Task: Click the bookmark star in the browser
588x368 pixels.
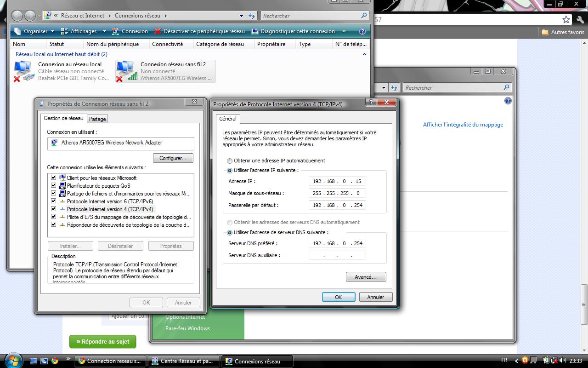Action: click(x=566, y=19)
